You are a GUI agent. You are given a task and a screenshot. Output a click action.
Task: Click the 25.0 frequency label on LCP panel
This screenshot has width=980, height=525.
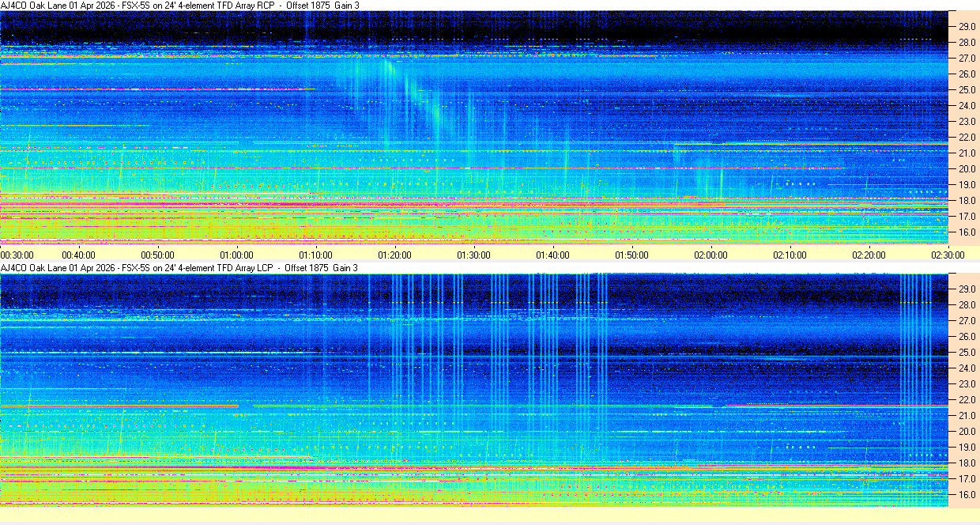point(967,352)
